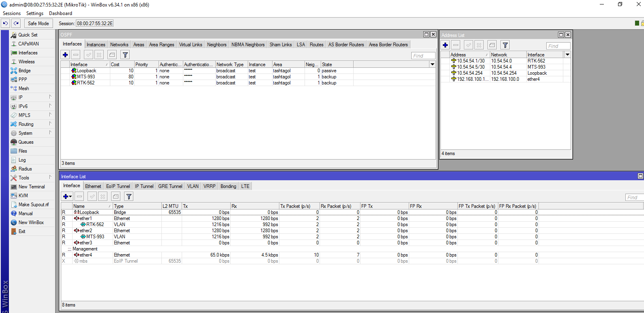This screenshot has height=313, width=644.
Task: Click the comment icon in Interface List toolbar
Action: point(116,196)
